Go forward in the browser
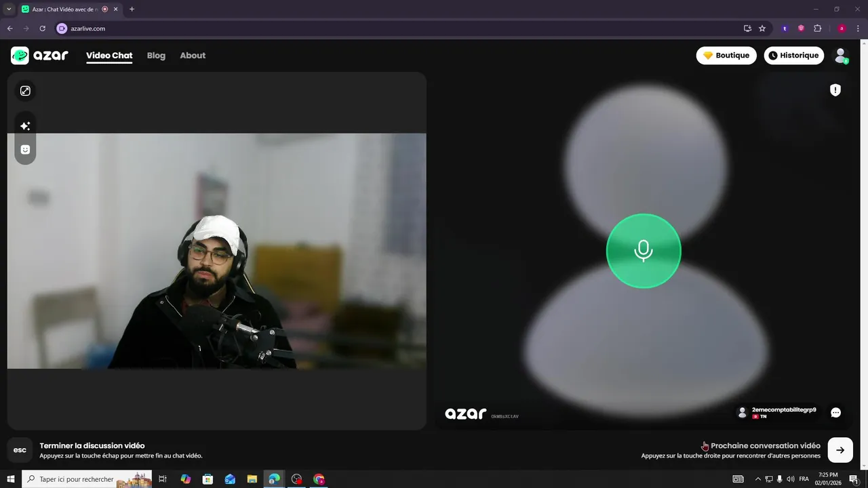The height and width of the screenshot is (488, 868). tap(26, 28)
